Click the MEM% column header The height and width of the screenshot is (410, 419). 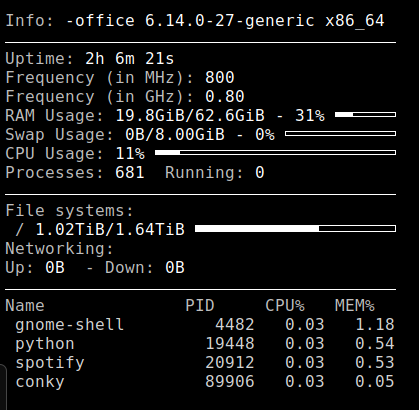(355, 306)
